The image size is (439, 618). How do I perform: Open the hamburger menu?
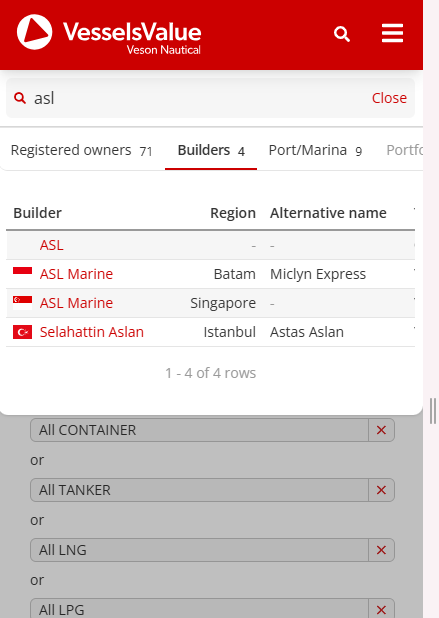tap(392, 33)
